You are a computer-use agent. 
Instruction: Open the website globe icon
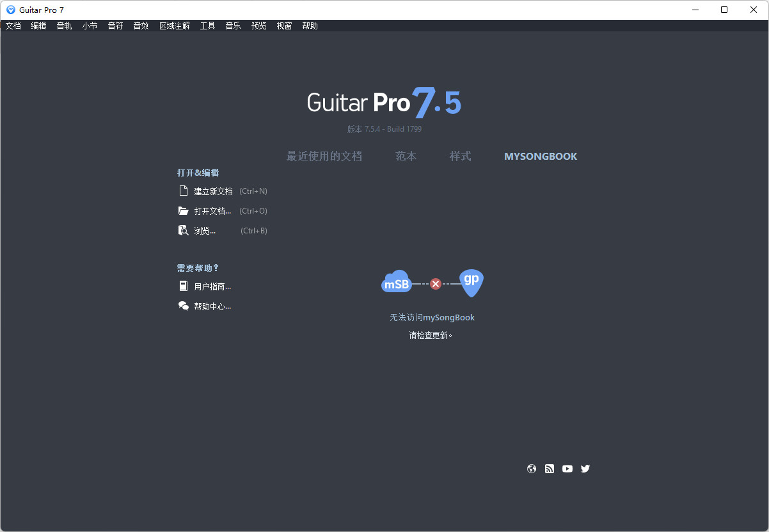(x=532, y=469)
